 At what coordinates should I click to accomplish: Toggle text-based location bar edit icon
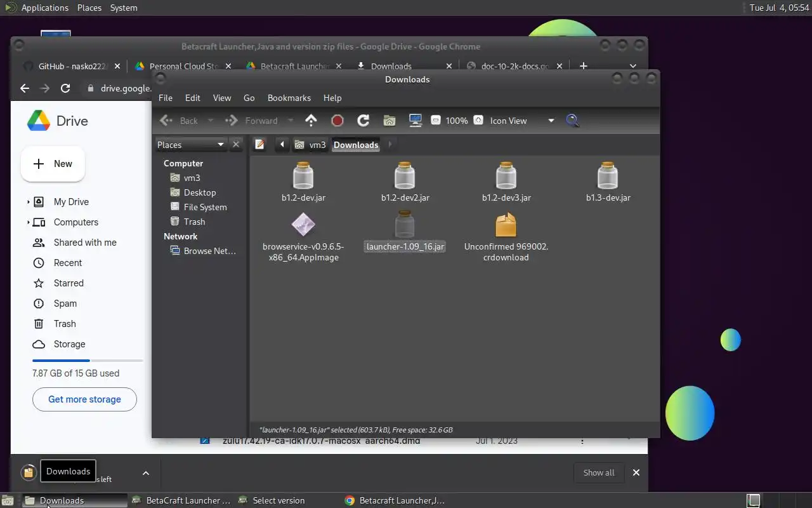coord(259,145)
